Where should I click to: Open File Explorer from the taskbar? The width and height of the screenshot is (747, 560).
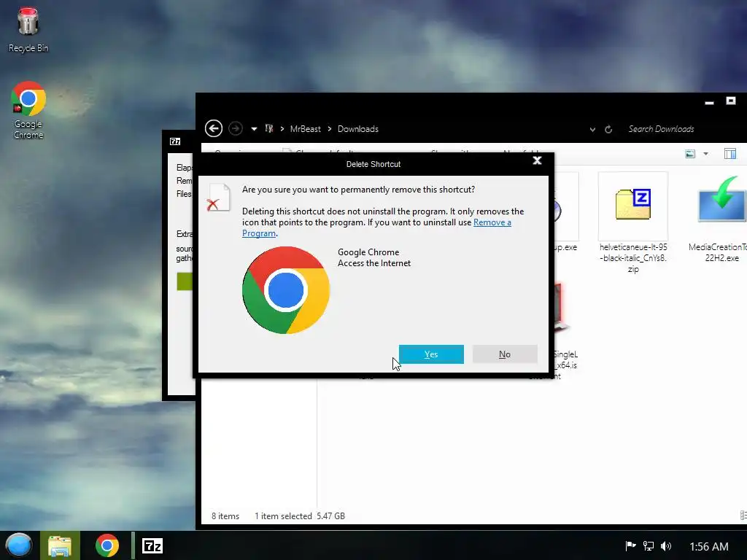coord(60,545)
